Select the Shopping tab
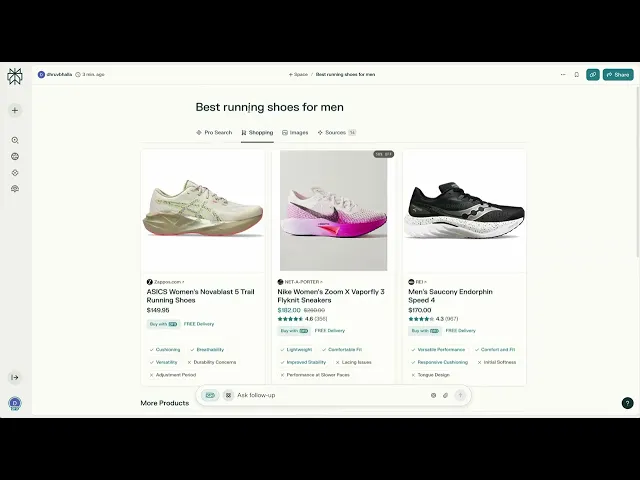The image size is (640, 480). tap(257, 133)
